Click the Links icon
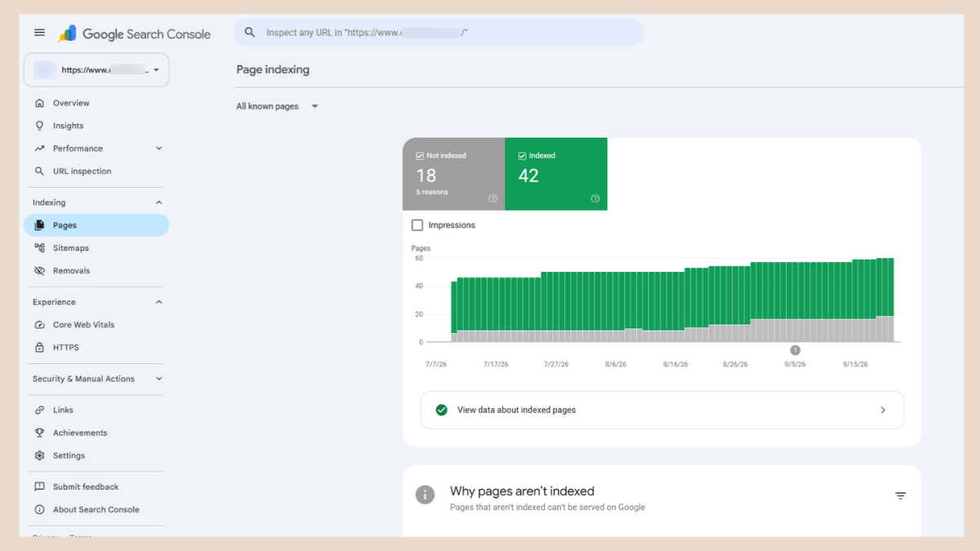 39,410
